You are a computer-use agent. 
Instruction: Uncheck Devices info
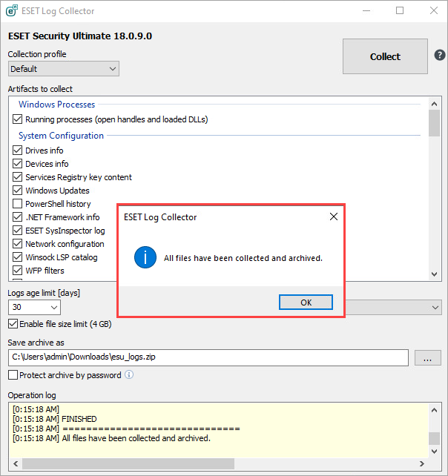(17, 163)
